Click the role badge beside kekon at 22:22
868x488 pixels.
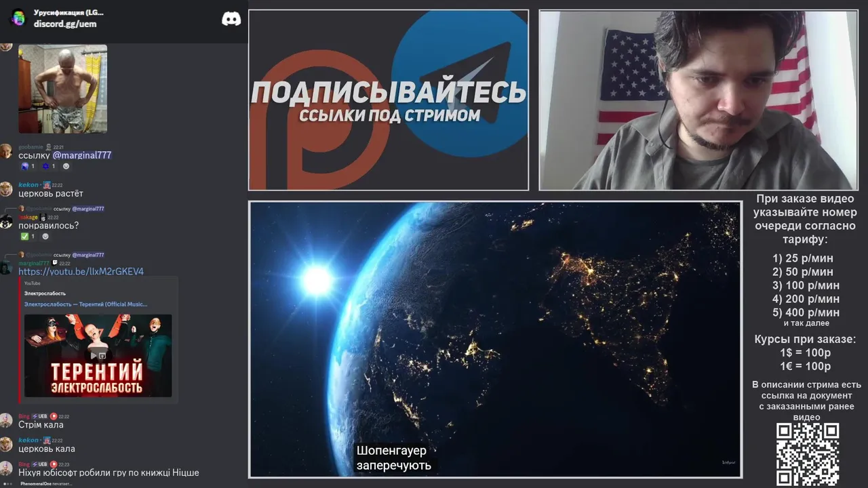[47, 184]
